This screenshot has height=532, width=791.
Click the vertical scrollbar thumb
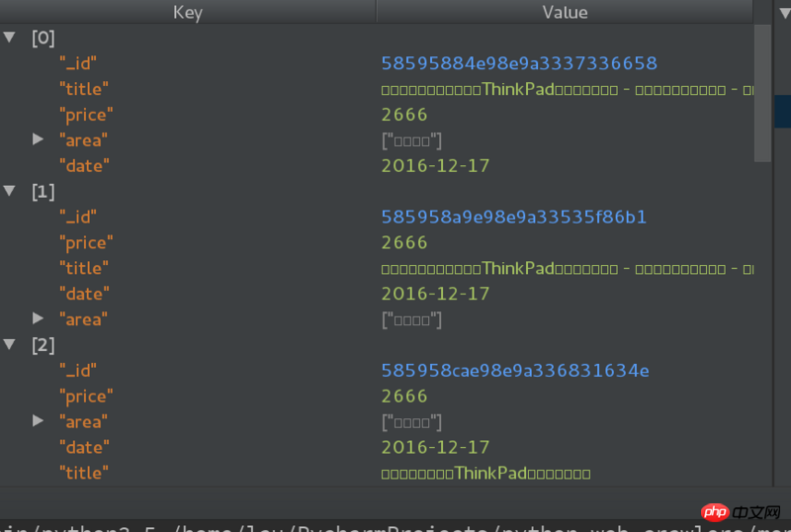(x=762, y=93)
